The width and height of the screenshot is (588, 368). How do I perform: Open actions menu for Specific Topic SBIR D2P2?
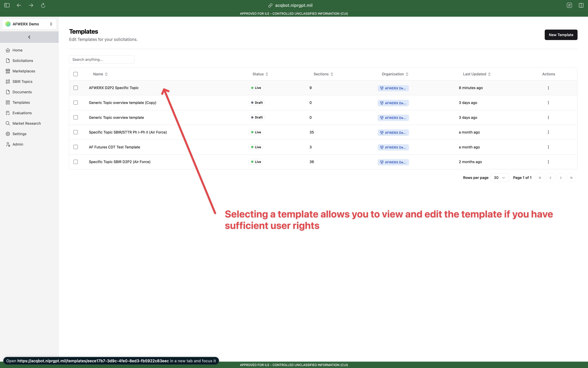point(548,162)
